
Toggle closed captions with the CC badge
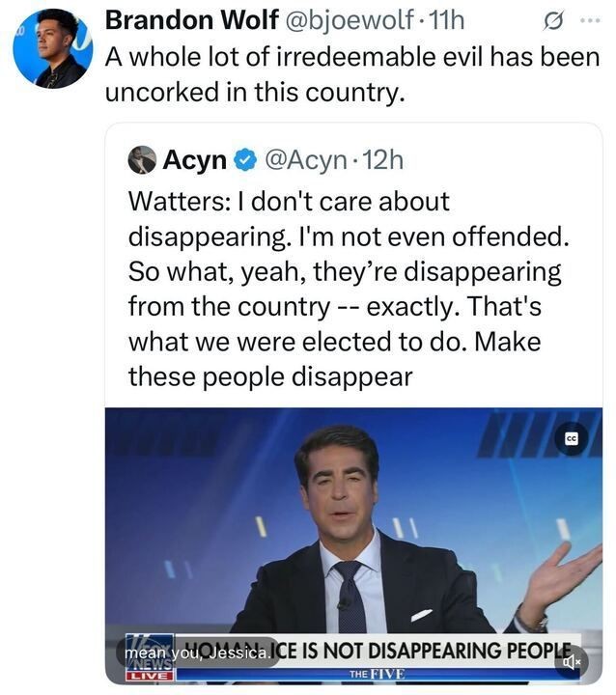coord(572,439)
